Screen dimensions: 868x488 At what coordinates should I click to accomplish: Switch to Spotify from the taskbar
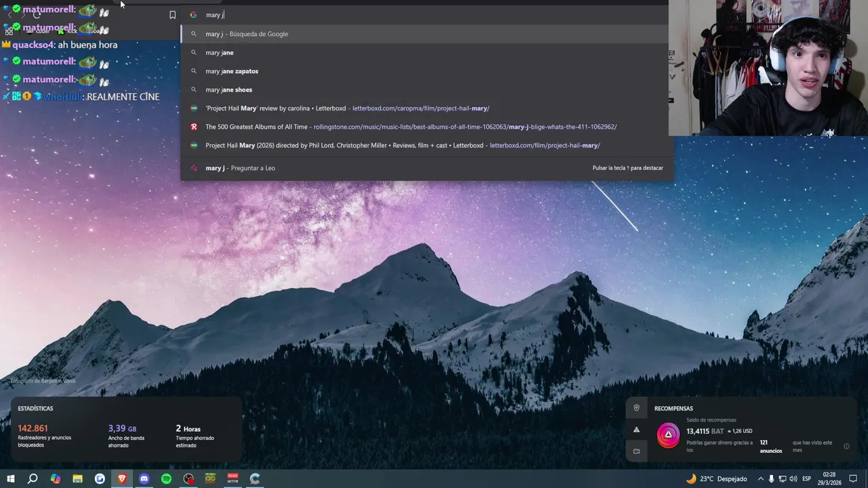(166, 479)
